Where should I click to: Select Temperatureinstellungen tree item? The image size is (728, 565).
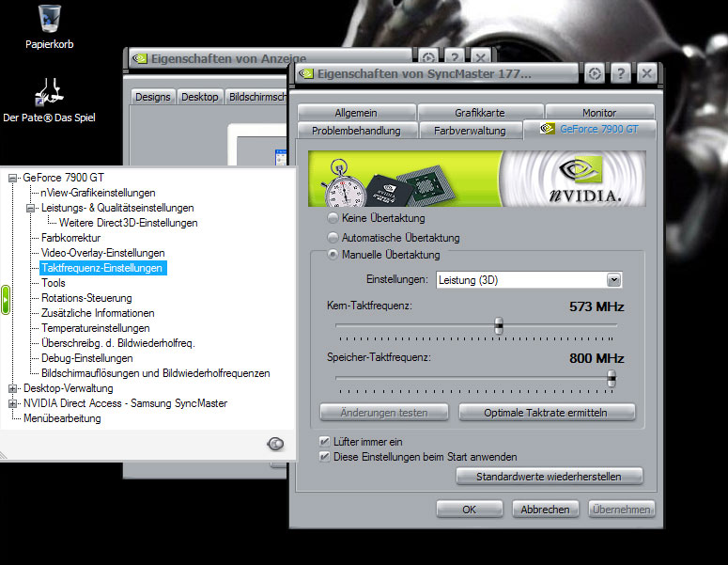[96, 328]
